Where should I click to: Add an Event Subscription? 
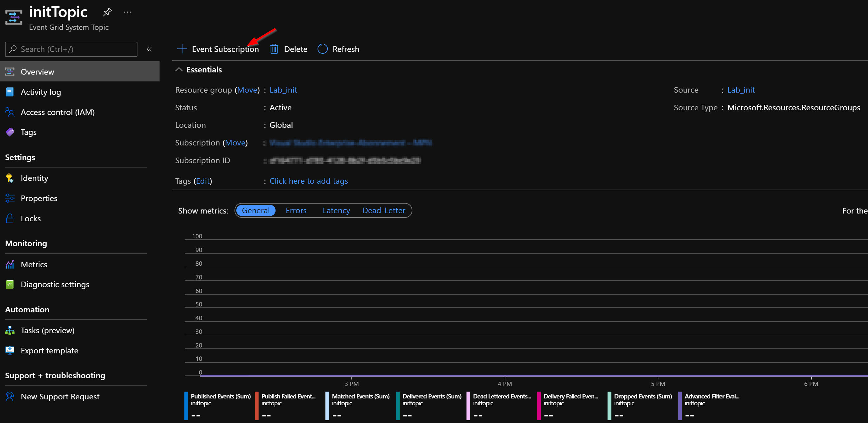tap(218, 48)
